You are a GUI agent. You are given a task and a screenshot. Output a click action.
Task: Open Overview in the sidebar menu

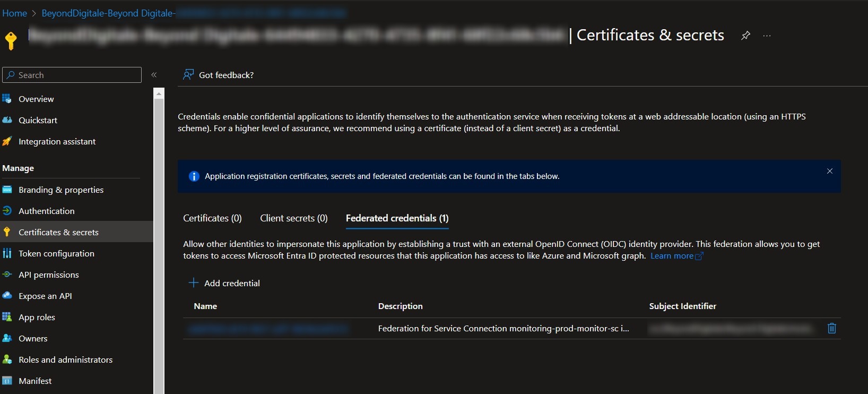[x=36, y=99]
